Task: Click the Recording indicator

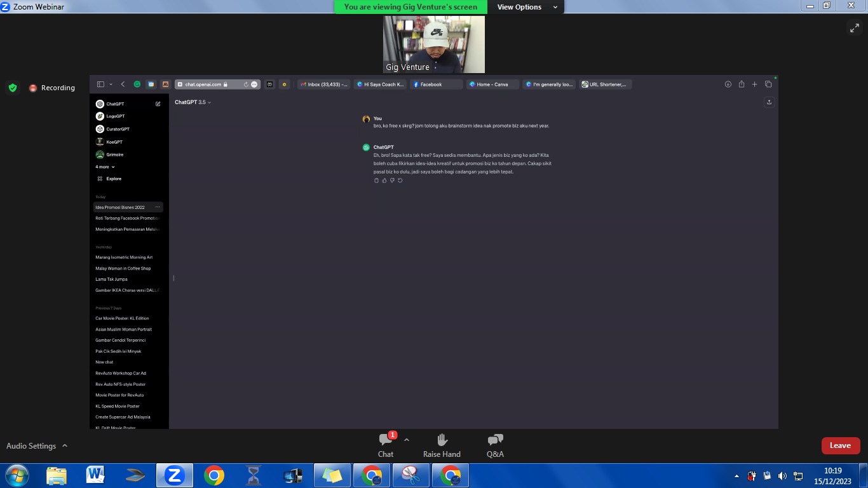Action: (52, 88)
